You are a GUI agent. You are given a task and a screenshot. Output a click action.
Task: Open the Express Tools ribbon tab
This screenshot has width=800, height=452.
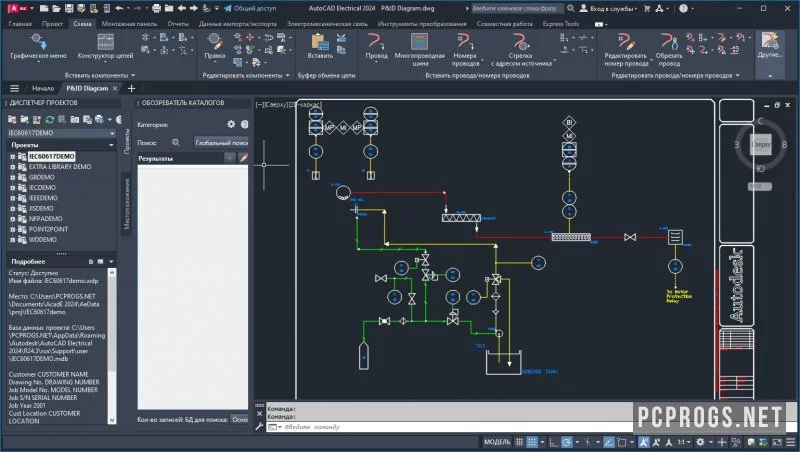[561, 23]
